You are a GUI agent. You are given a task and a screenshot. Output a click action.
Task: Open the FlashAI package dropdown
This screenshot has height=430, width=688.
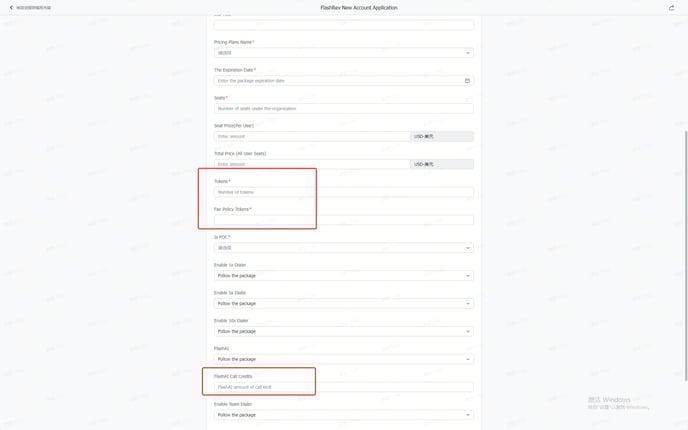[x=344, y=359]
